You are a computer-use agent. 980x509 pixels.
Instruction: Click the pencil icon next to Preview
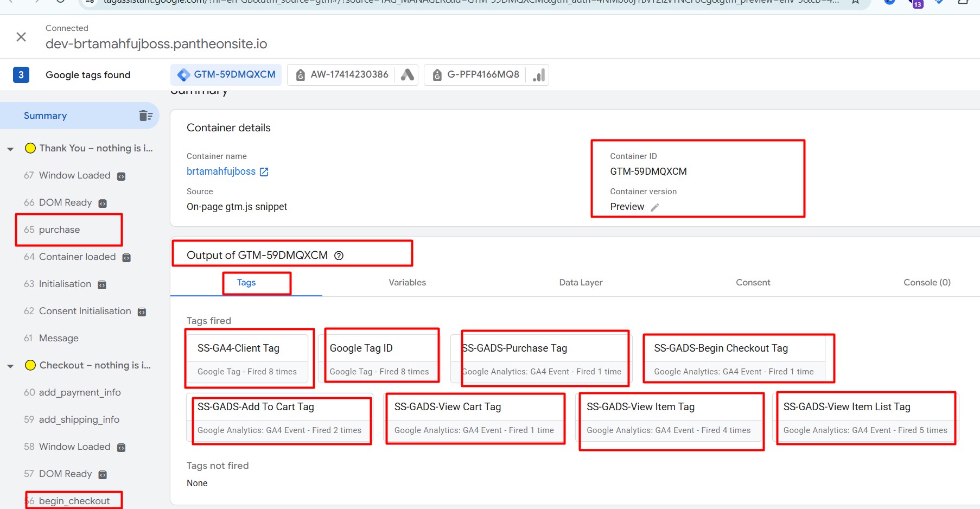[655, 207]
